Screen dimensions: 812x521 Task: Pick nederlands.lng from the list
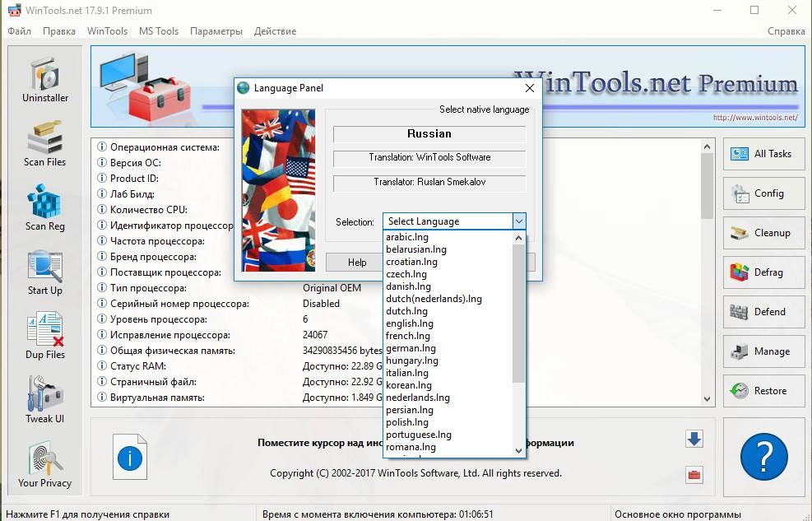click(448, 398)
